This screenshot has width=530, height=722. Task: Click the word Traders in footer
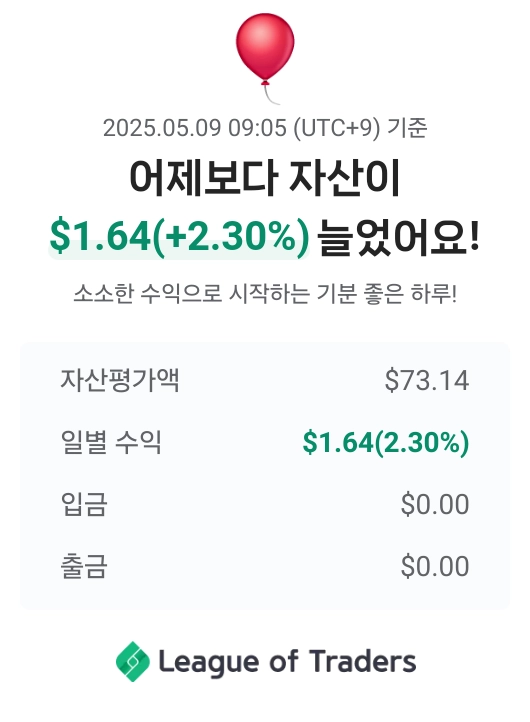click(363, 661)
